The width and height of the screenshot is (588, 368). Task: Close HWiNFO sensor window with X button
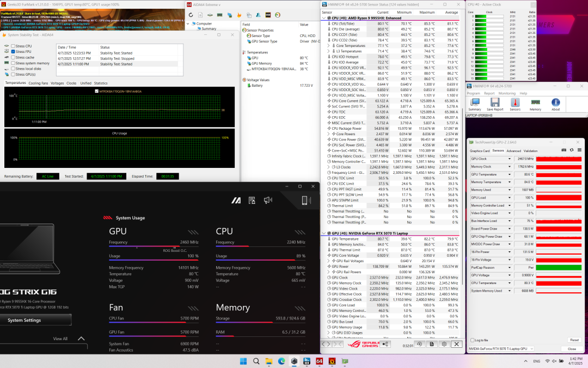(456, 344)
